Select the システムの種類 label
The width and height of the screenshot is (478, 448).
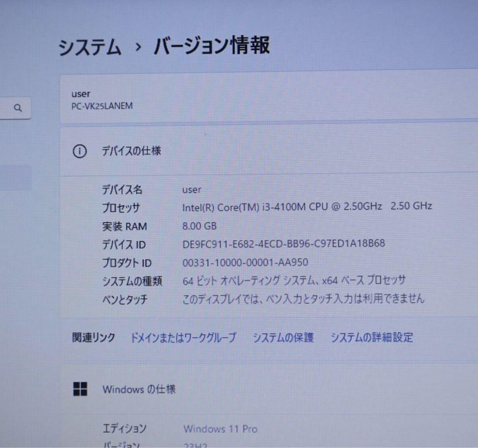coord(132,281)
